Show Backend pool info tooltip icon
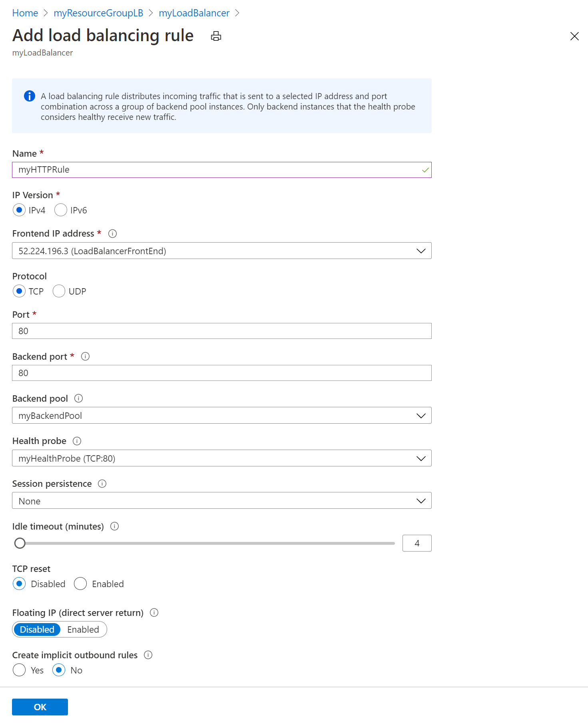 [79, 398]
